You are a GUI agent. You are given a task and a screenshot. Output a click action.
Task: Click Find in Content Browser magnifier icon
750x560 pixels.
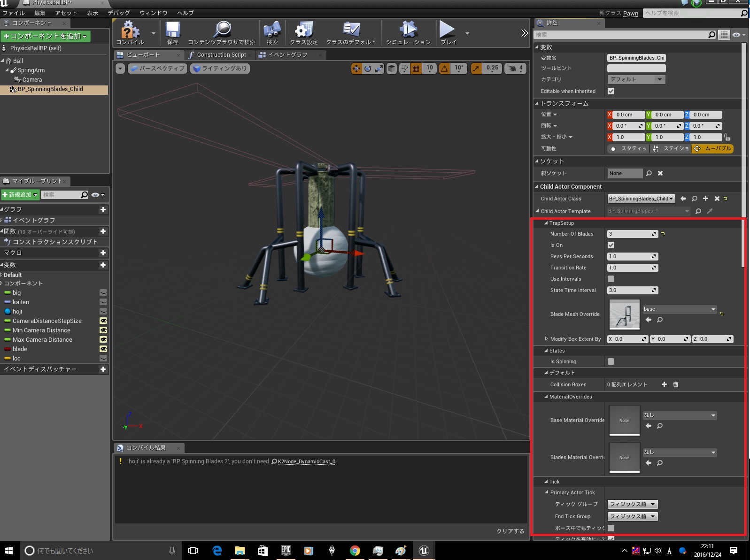222,31
